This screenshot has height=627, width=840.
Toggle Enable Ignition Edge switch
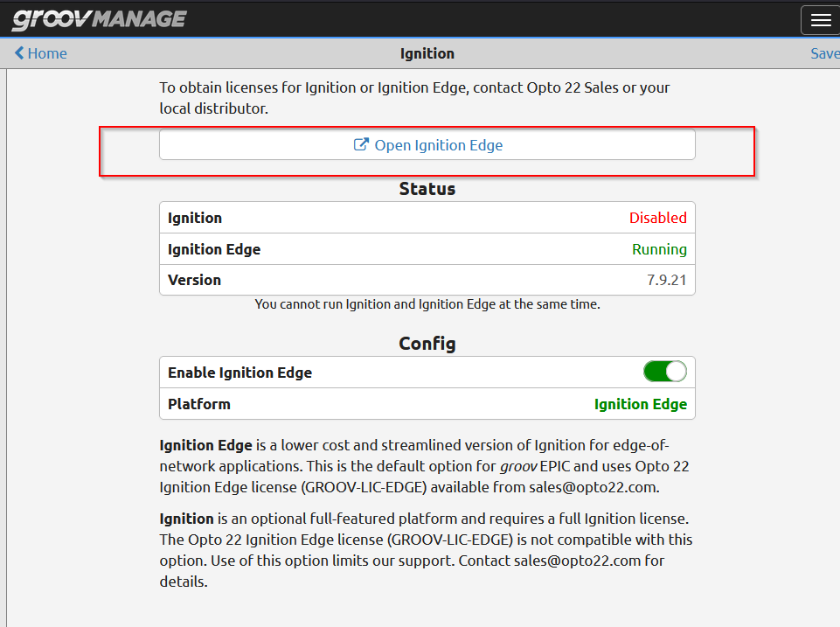point(665,372)
